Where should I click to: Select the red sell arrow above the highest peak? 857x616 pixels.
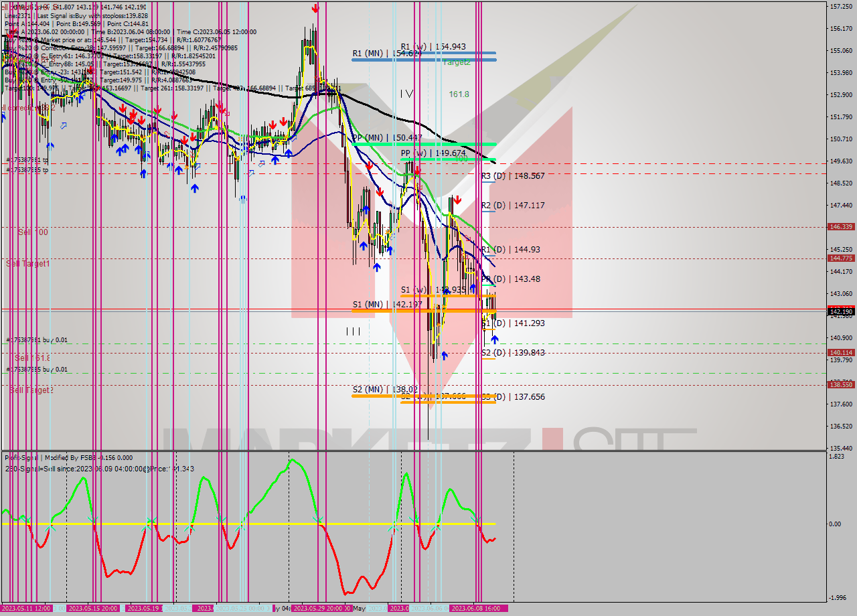pyautogui.click(x=315, y=9)
